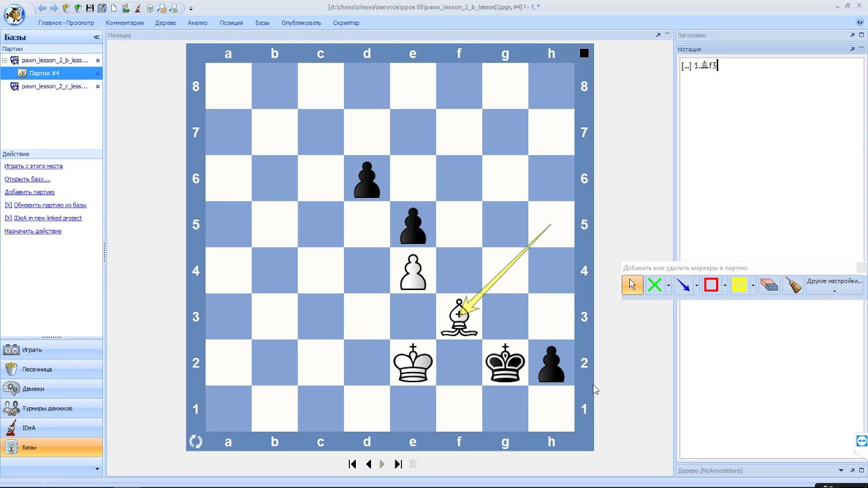Click Играть с этого места link
The width and height of the screenshot is (868, 488).
pyautogui.click(x=33, y=166)
